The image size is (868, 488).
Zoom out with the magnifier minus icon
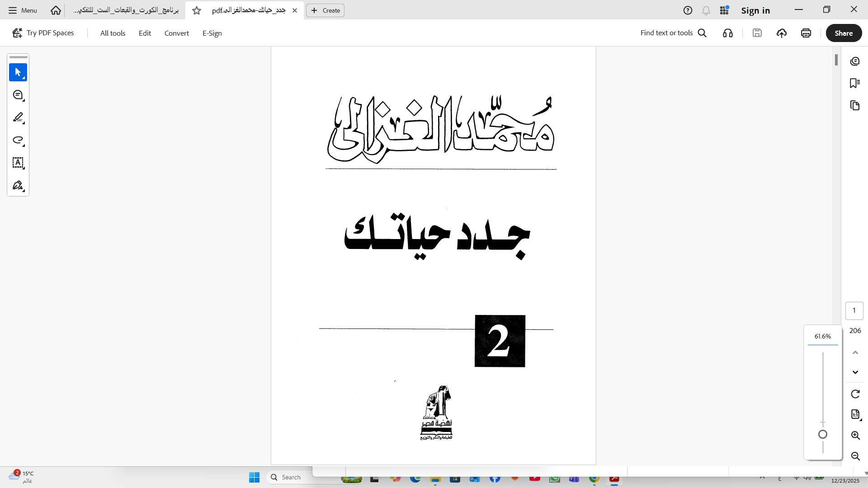coord(855,456)
